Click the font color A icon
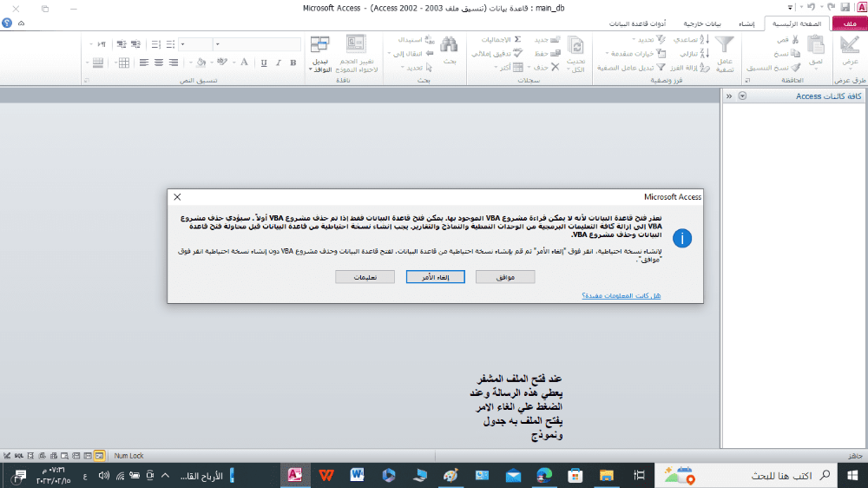The image size is (868, 488). (x=244, y=63)
